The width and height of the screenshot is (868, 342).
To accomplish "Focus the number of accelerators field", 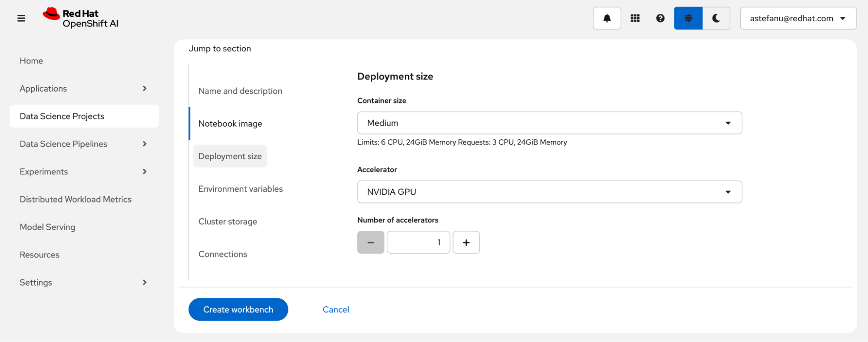I will pos(418,242).
